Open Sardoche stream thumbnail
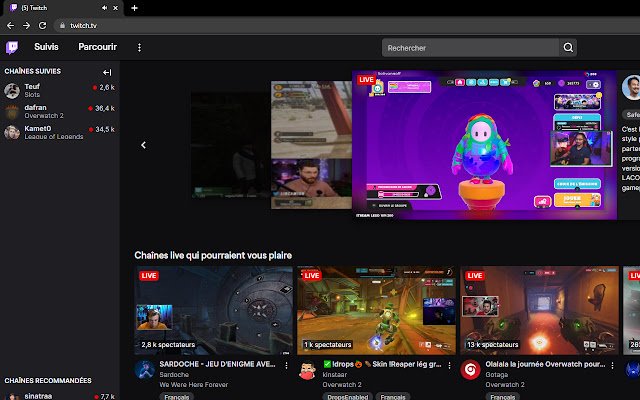640x400 pixels. (213, 310)
